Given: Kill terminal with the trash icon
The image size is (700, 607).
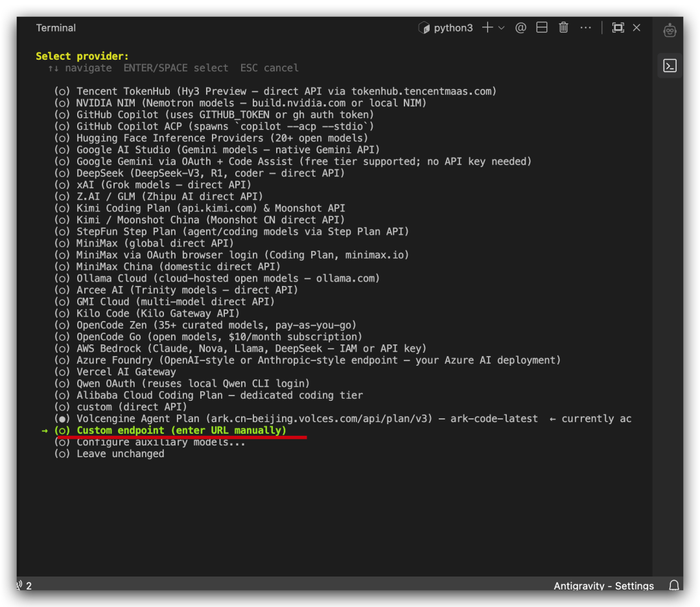Looking at the screenshot, I should (x=563, y=28).
